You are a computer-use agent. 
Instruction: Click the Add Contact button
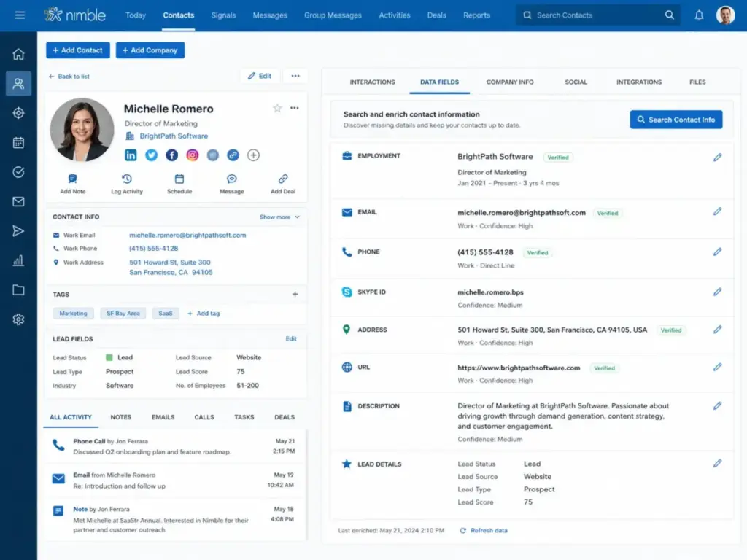[77, 50]
